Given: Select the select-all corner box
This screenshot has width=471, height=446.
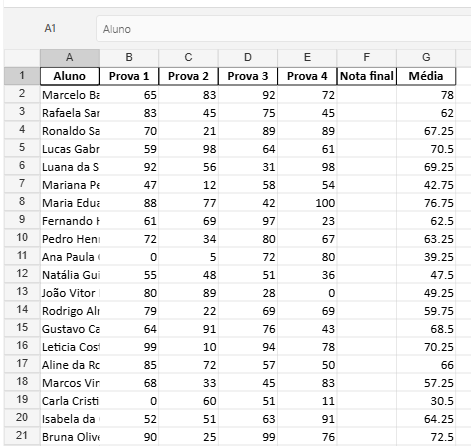Looking at the screenshot, I should click(22, 58).
